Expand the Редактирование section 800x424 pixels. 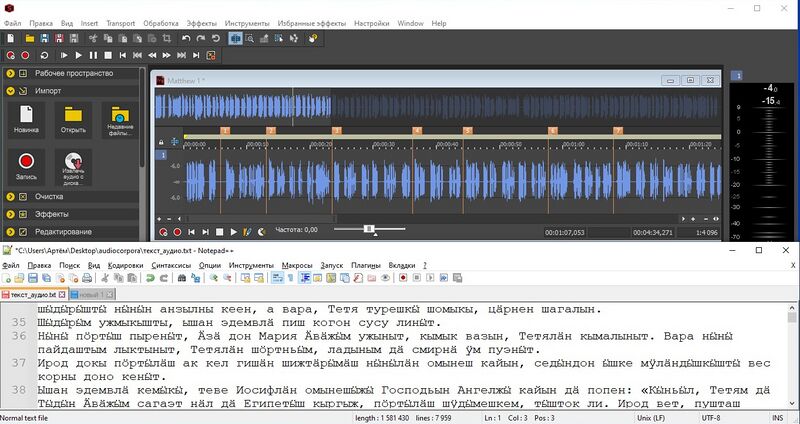11,232
